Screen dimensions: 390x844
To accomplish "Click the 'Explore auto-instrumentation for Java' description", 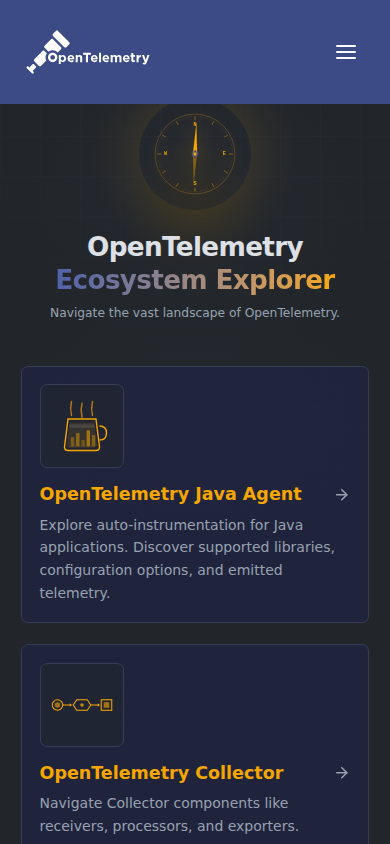I will 187,559.
